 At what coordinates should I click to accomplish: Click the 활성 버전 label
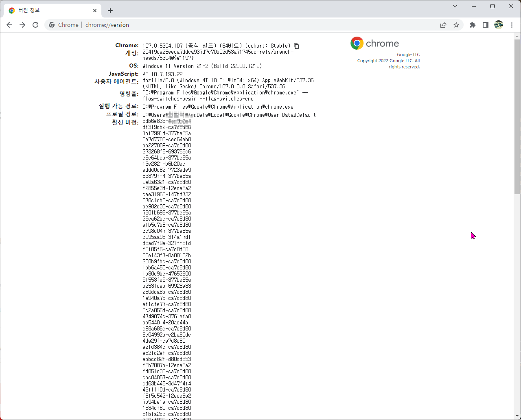[125, 122]
